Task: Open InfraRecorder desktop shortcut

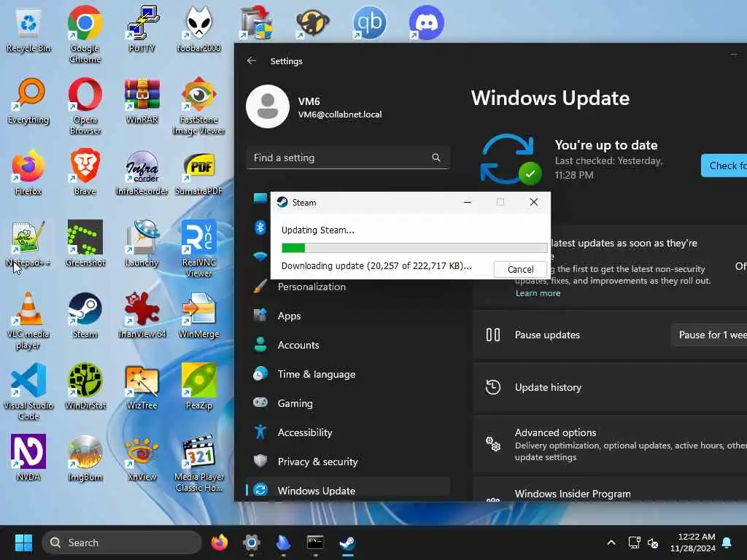Action: (142, 172)
